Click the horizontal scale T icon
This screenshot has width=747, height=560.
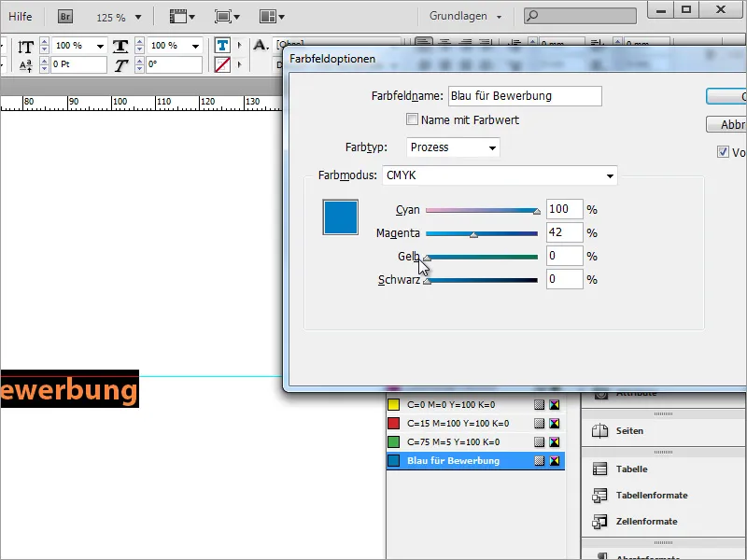pyautogui.click(x=120, y=46)
